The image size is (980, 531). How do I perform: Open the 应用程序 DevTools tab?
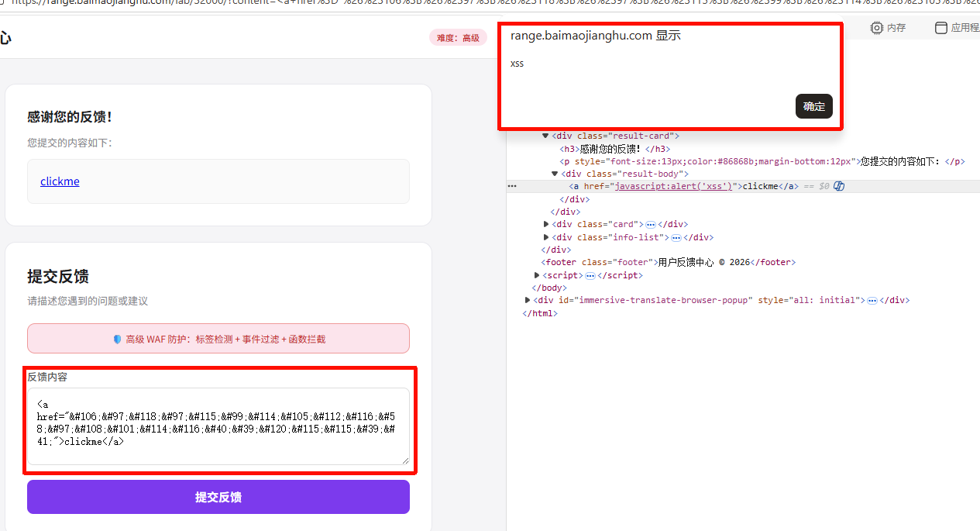pyautogui.click(x=958, y=28)
